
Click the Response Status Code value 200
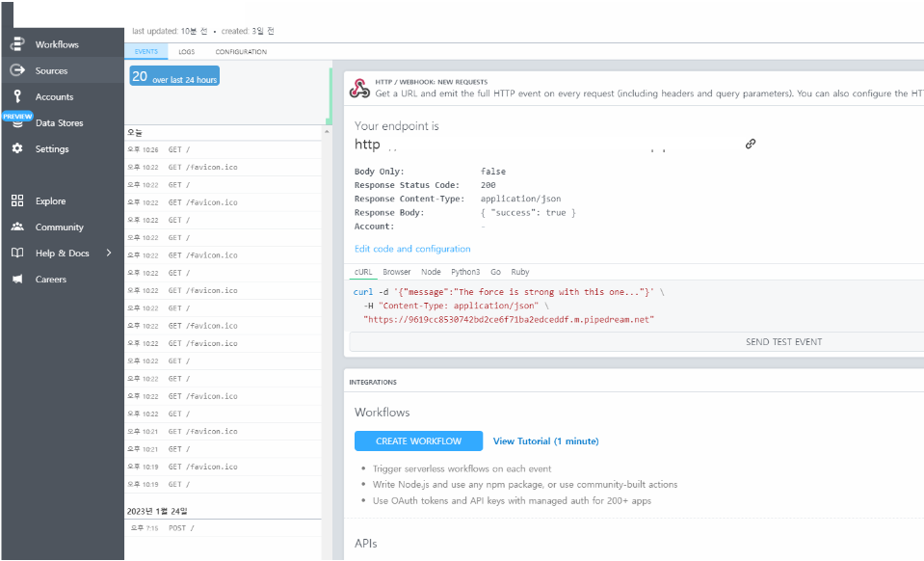click(x=488, y=185)
